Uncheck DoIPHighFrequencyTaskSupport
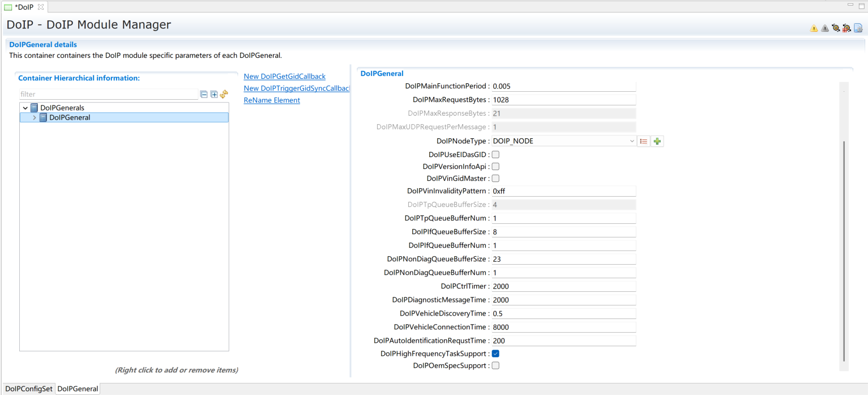 (495, 354)
